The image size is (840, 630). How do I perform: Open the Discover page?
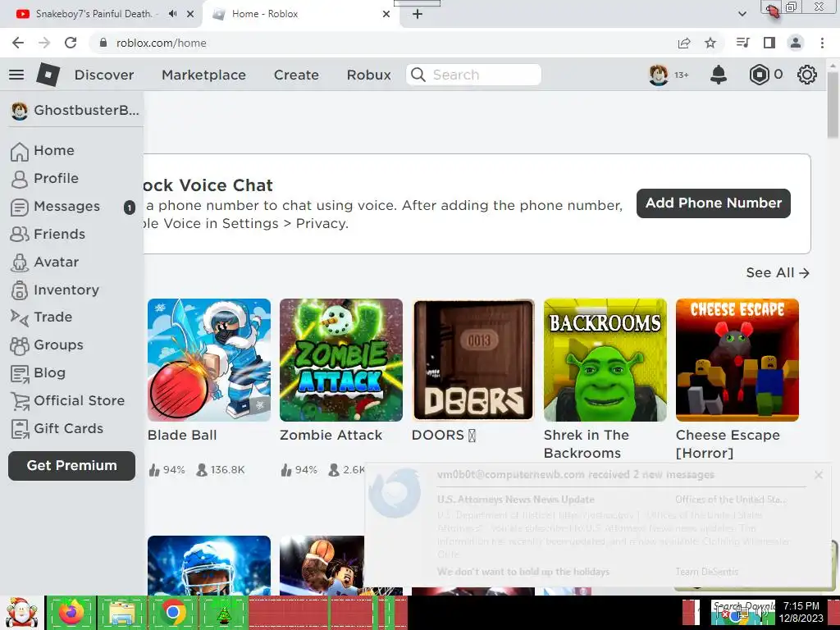pos(104,75)
